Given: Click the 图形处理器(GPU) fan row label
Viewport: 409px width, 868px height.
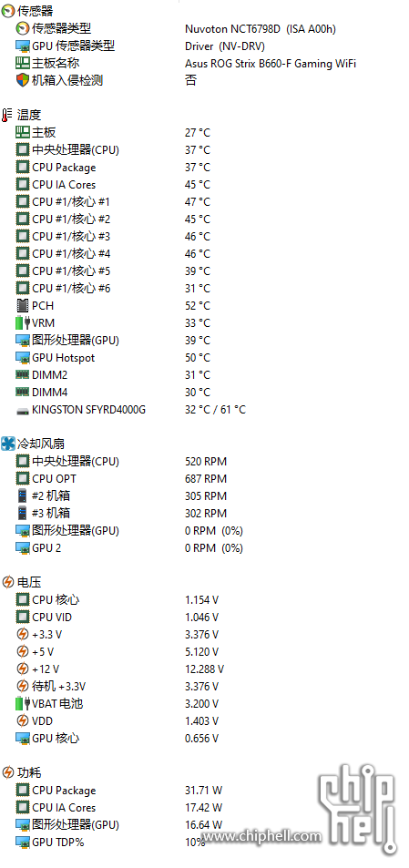Looking at the screenshot, I should point(76,530).
